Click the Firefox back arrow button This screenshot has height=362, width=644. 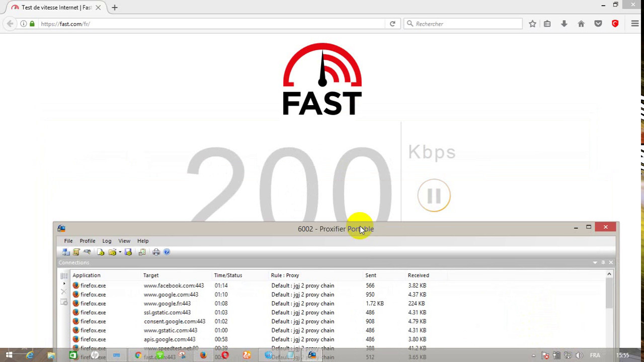point(10,24)
